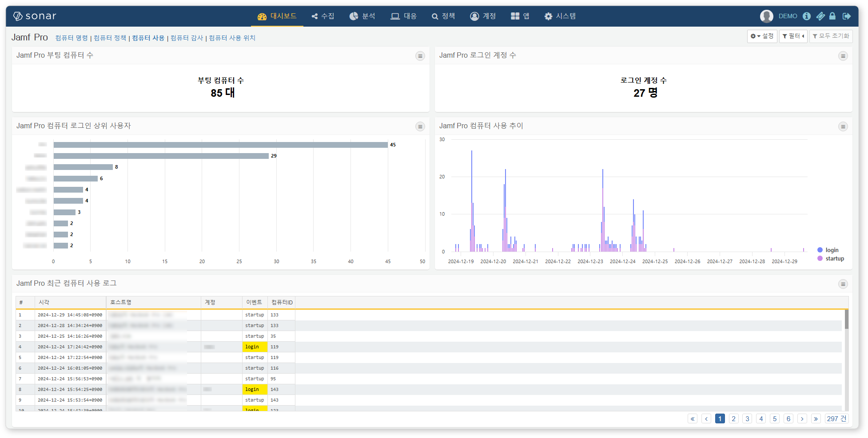
Task: Click the 297 건 total count
Action: pos(837,419)
